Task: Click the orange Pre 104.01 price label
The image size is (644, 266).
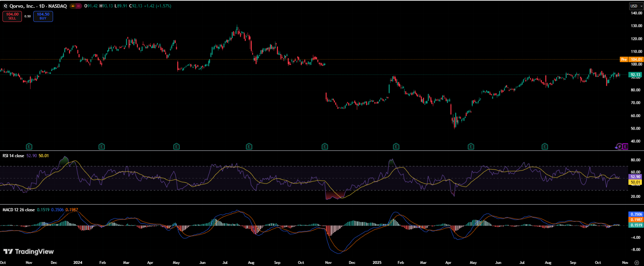Action: tap(632, 59)
